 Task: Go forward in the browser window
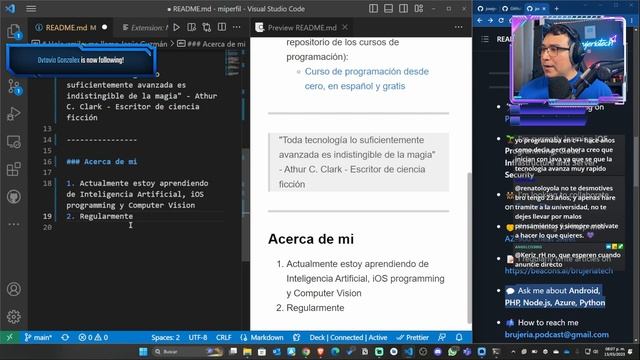pos(490,20)
